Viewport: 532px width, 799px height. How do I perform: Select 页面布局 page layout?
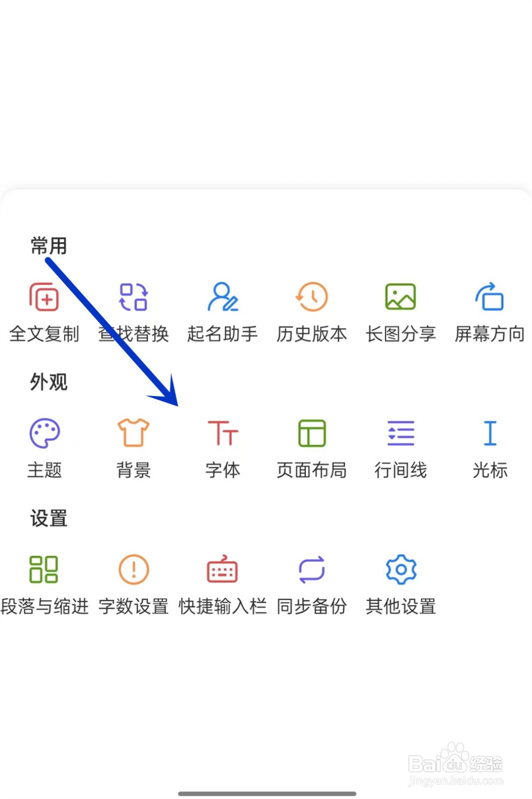tap(311, 433)
